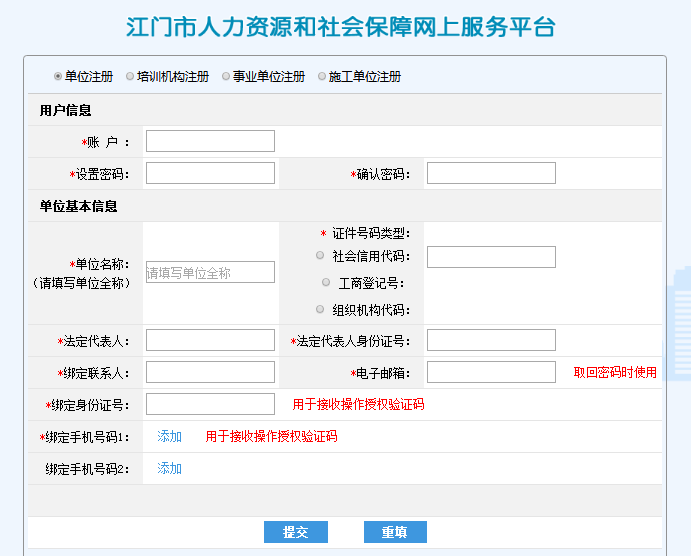691x556 pixels.
Task: Click the （请填写单位全称） note under 单位名称 label
Action: click(82, 283)
